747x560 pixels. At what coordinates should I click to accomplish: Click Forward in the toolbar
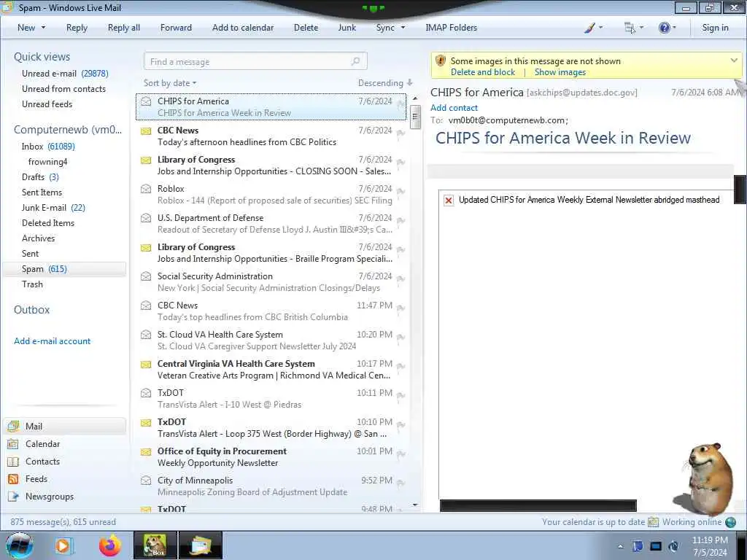click(176, 28)
